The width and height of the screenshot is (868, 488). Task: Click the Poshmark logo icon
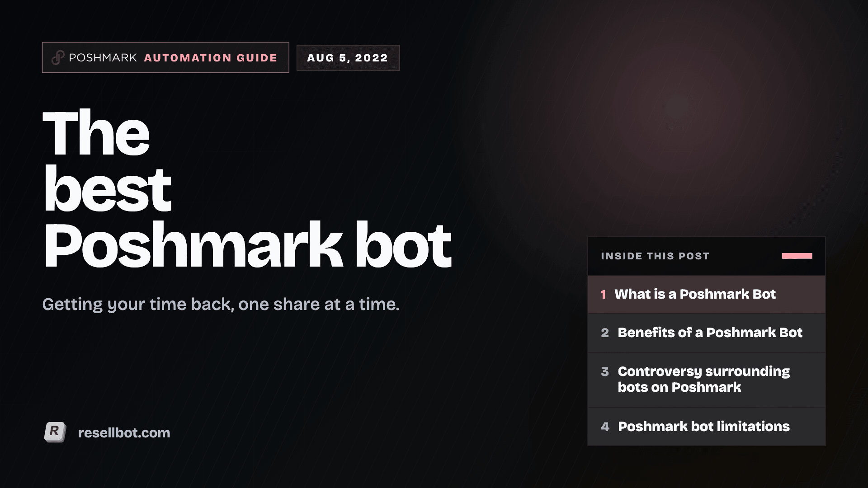click(x=57, y=58)
